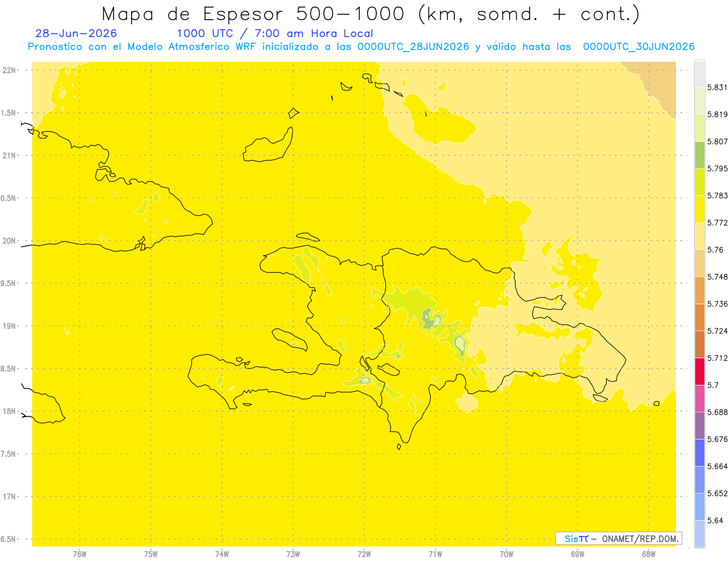Viewport: 728px width, 562px height.
Task: Click the legend value 5.676
Action: (x=718, y=440)
